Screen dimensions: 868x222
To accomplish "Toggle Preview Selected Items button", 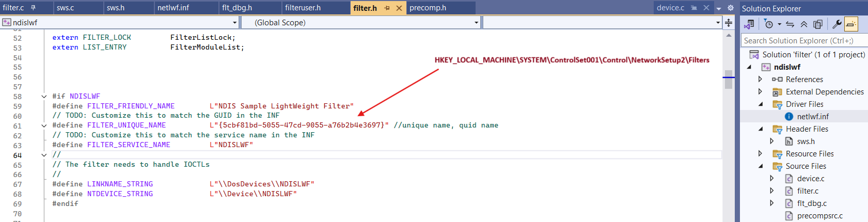I will click(851, 24).
